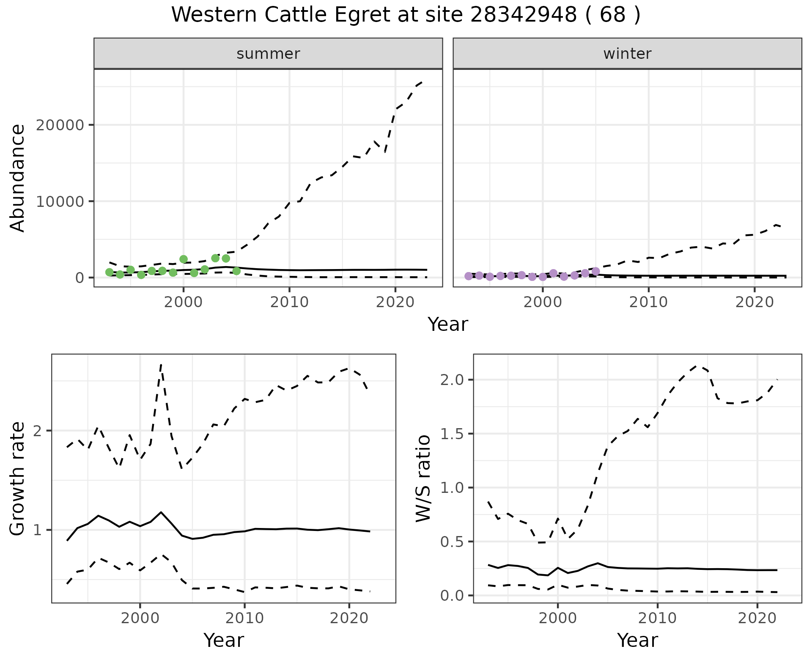812x660 pixels.
Task: Click the rightmost green point in the summer panel
Action: point(236,271)
